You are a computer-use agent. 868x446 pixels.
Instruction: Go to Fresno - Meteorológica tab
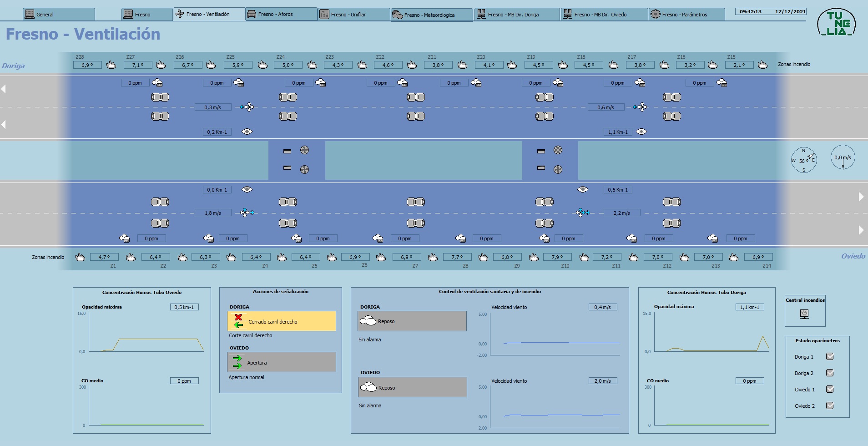432,15
